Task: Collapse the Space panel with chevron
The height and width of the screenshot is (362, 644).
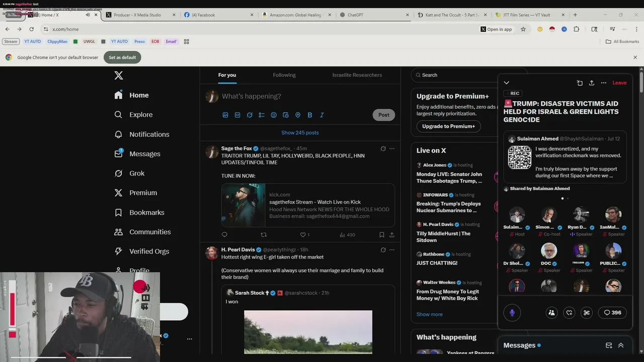Action: (x=507, y=83)
